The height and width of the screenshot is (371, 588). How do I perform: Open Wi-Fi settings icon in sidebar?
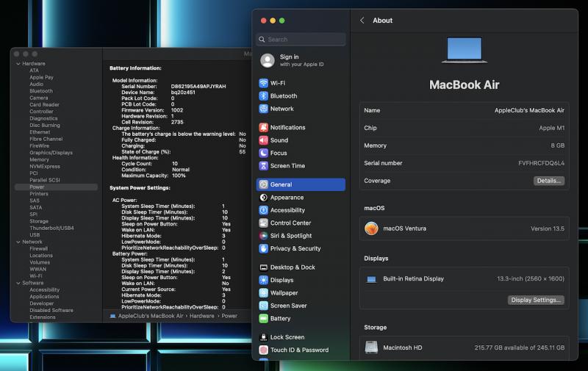point(263,83)
